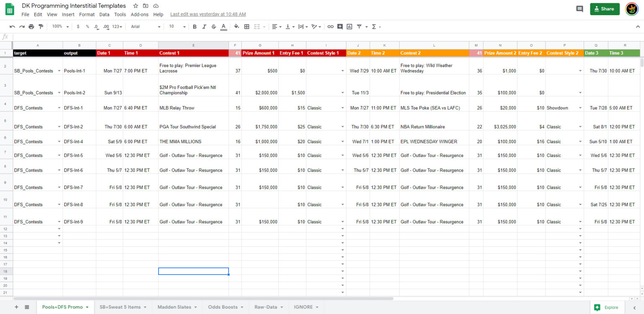Click the Undo icon
This screenshot has width=644, height=314.
(x=12, y=26)
